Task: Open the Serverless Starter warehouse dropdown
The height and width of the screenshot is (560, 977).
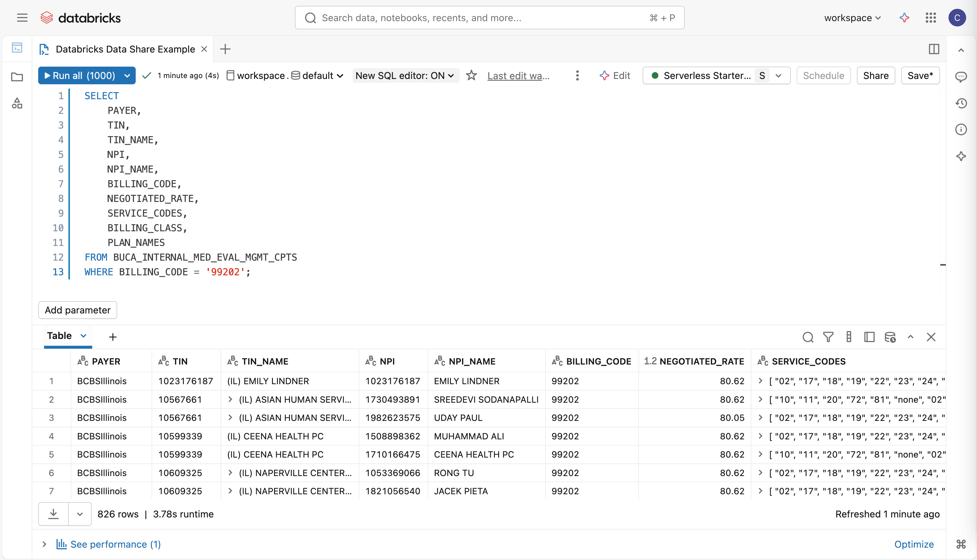Action: [x=779, y=75]
